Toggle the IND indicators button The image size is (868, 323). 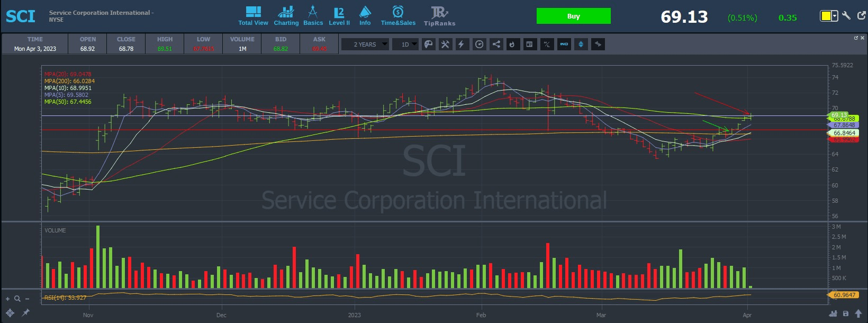point(564,44)
